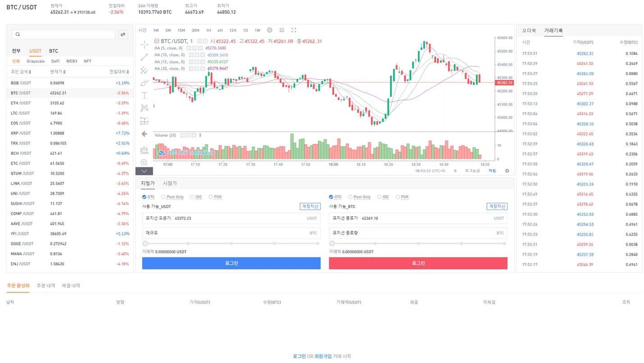Viewport: 644px width, 363px height.
Task: Select FOK in sell order form
Action: click(x=402, y=197)
